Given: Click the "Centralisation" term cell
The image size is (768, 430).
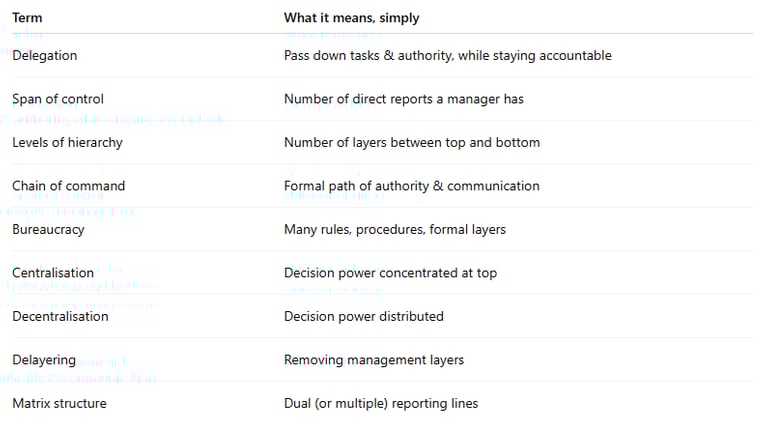Looking at the screenshot, I should pyautogui.click(x=53, y=273).
